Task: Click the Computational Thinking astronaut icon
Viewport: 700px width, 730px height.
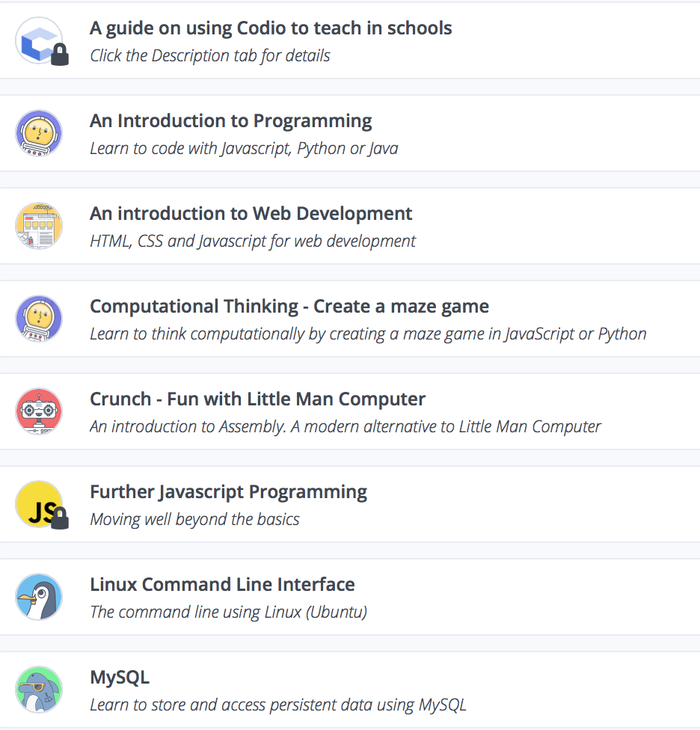Action: [39, 319]
